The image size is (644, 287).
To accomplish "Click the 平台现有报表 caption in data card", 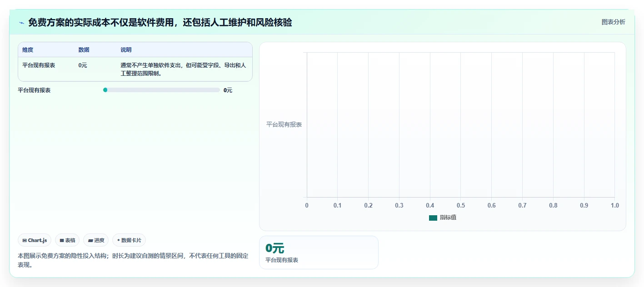I will [282, 260].
